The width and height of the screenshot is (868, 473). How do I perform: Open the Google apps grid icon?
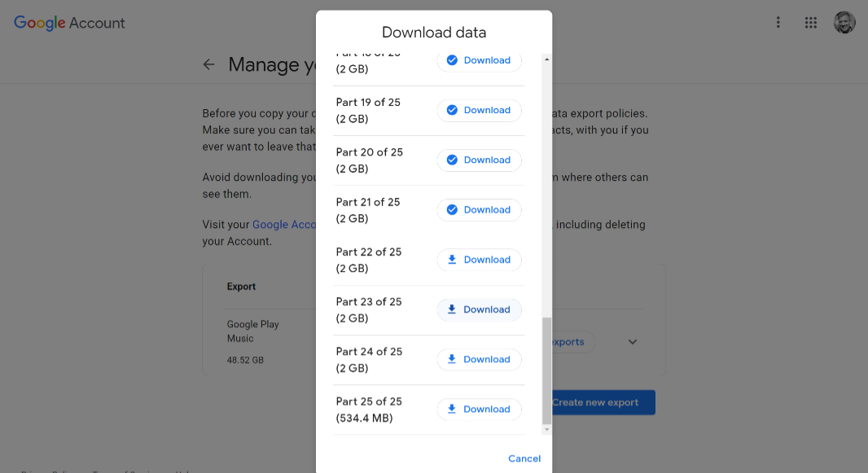coord(810,23)
